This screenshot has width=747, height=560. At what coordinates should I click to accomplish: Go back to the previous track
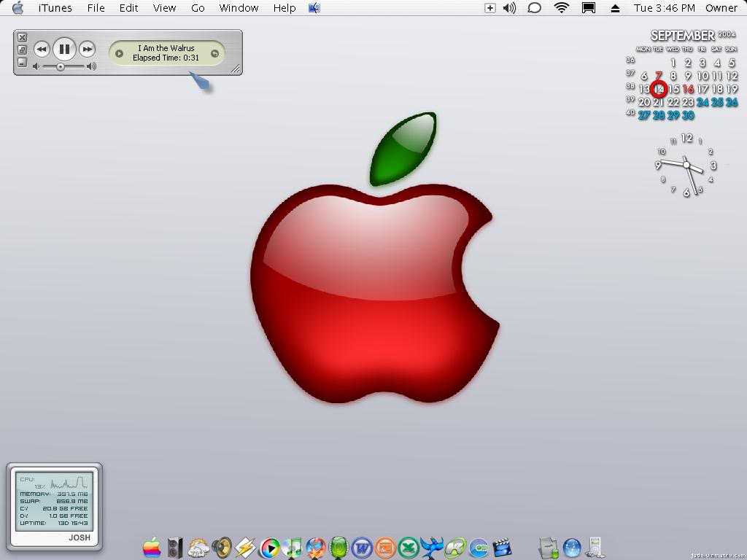42,49
